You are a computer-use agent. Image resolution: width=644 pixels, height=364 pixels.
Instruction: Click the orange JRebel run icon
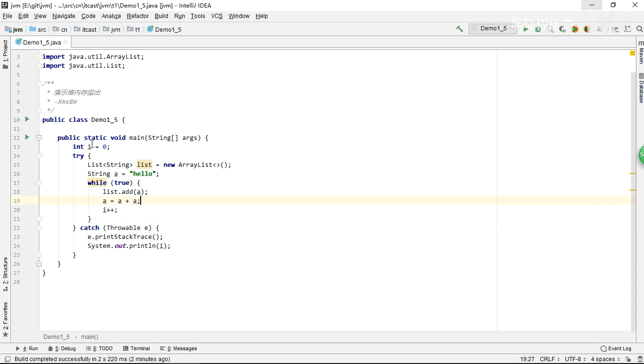point(574,29)
